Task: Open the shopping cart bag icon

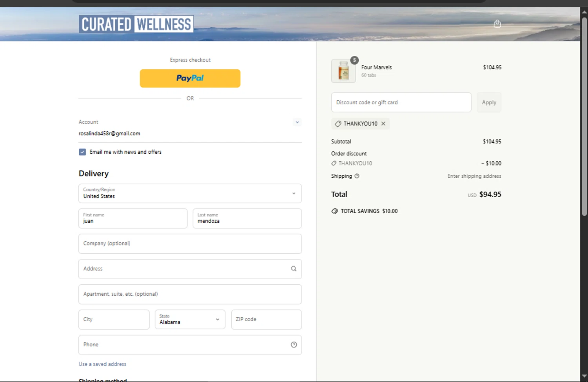Action: click(x=497, y=24)
